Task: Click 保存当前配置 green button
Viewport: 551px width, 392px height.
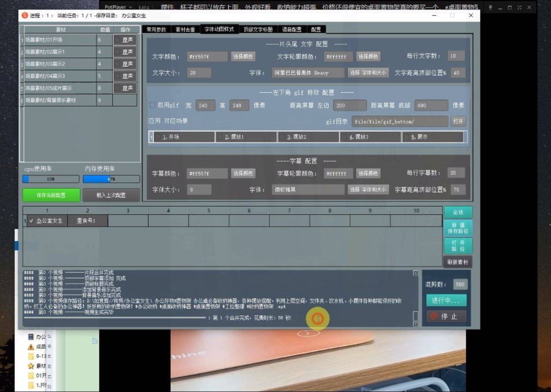Action: [51, 195]
